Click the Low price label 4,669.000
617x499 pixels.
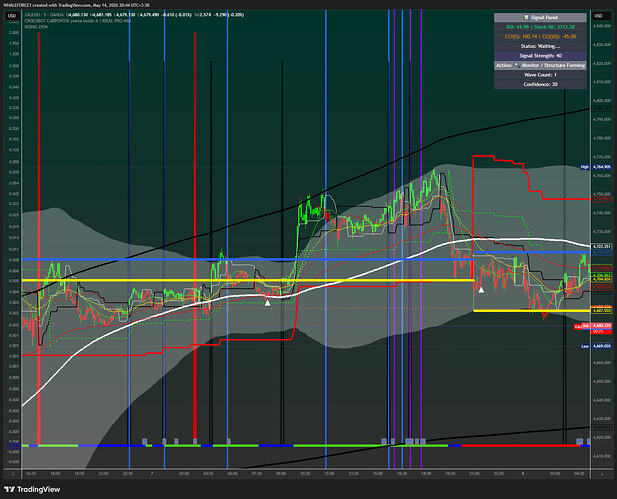point(602,346)
